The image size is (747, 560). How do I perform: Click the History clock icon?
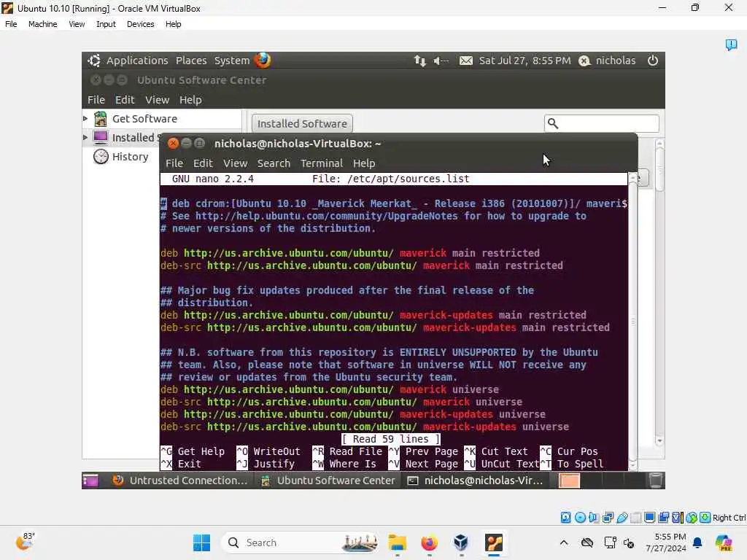click(x=101, y=157)
